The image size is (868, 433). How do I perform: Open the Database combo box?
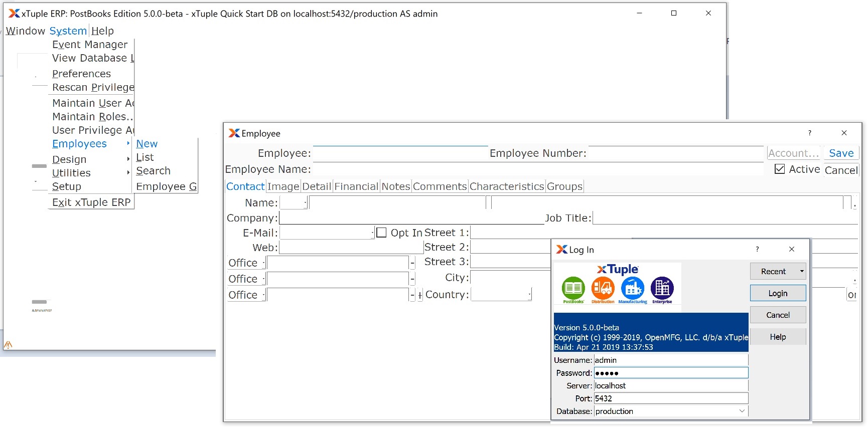coord(671,411)
